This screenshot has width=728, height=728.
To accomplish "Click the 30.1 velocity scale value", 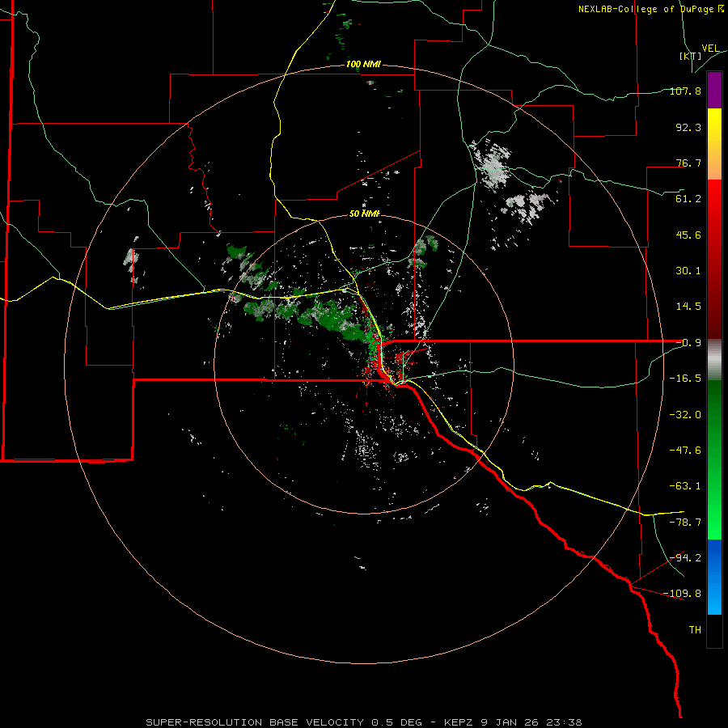I will [688, 271].
